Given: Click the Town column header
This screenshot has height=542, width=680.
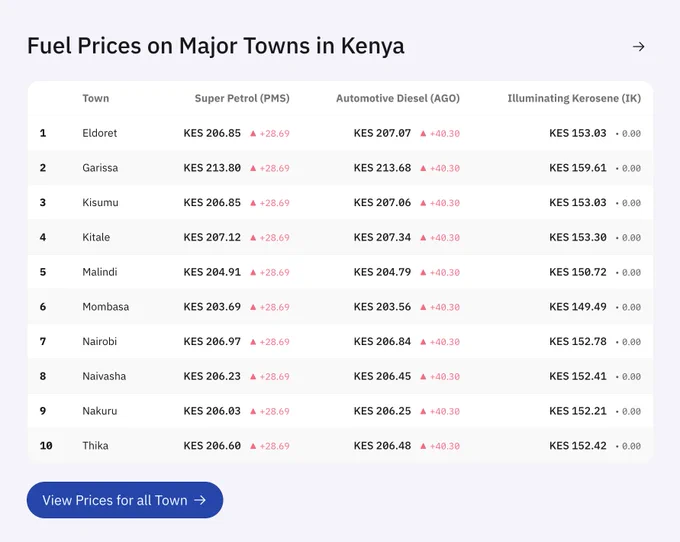Looking at the screenshot, I should click(x=95, y=98).
